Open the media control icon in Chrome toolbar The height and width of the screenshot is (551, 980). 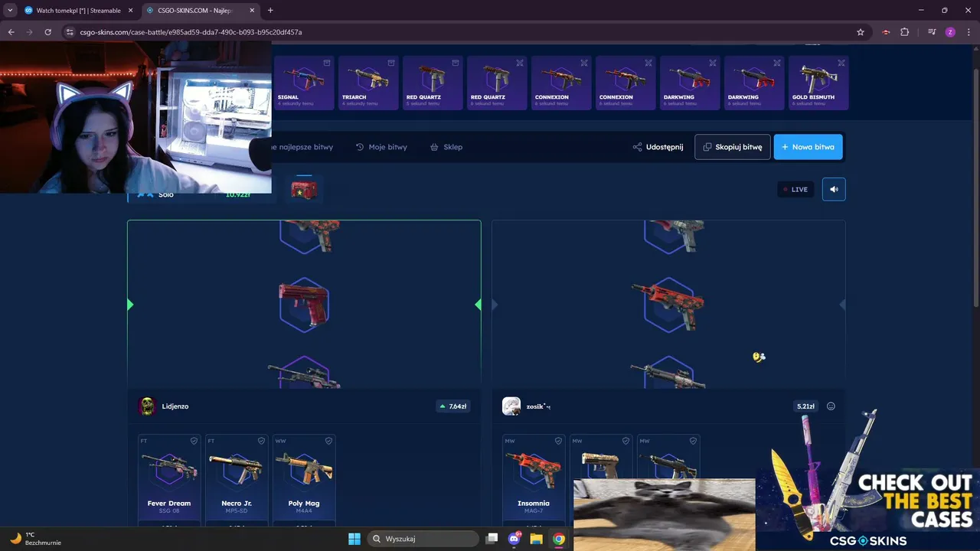pos(932,32)
